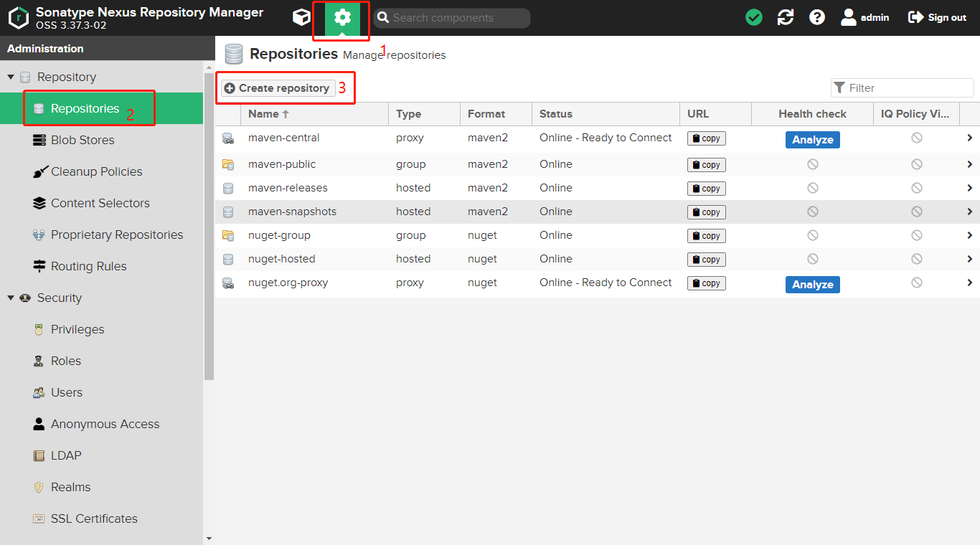Click maven-public health check disabled icon

coord(812,164)
